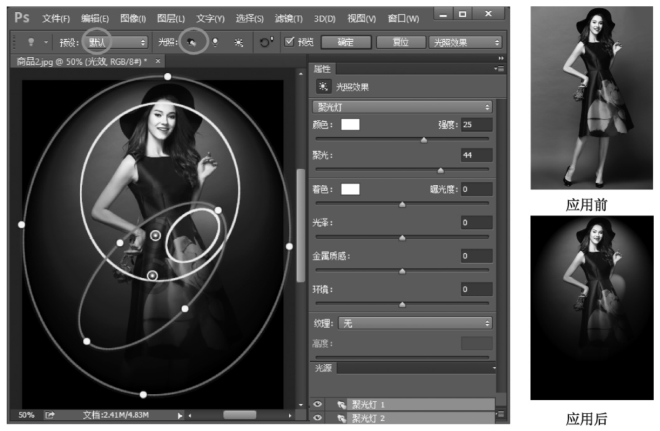Click the reset current light icon
This screenshot has width=660, height=431.
pyautogui.click(x=266, y=42)
